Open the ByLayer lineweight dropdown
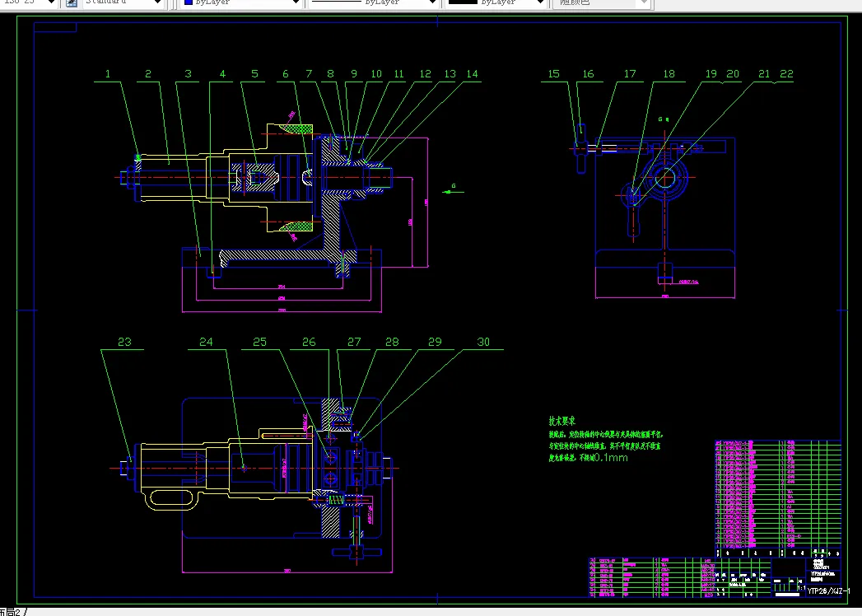This screenshot has width=862, height=616. coord(540,2)
